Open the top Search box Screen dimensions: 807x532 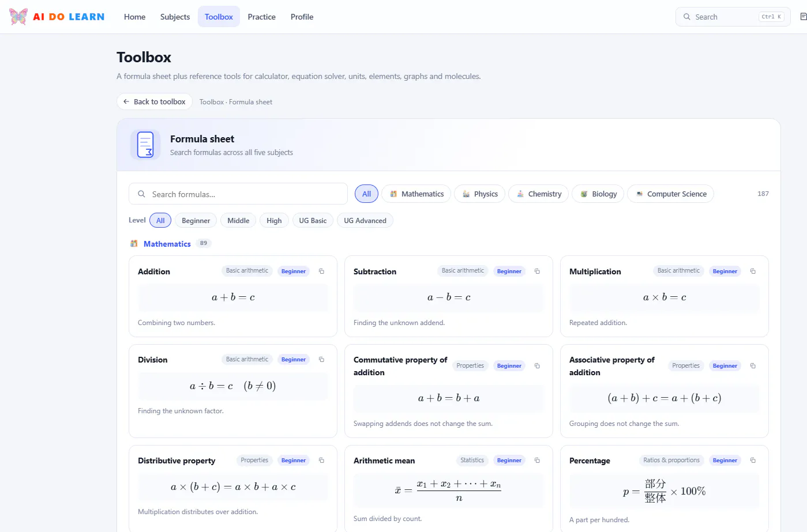pyautogui.click(x=733, y=17)
